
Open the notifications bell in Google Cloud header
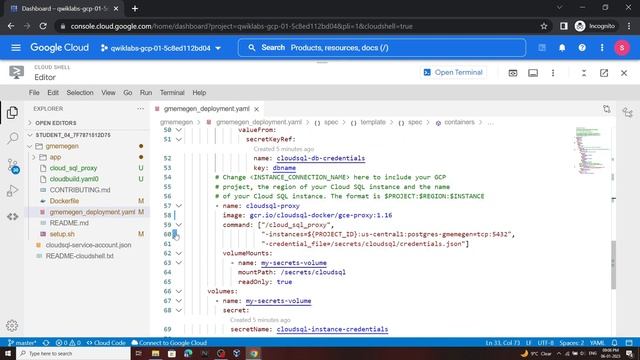click(562, 48)
